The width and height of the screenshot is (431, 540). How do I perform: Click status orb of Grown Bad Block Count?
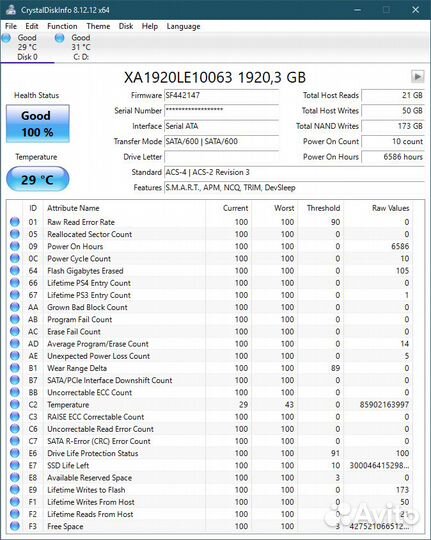[x=15, y=307]
